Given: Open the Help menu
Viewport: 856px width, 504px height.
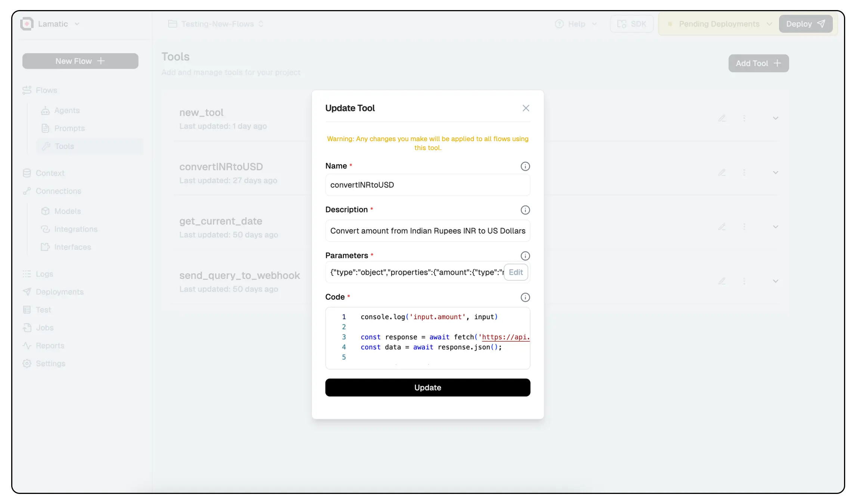Looking at the screenshot, I should tap(576, 24).
